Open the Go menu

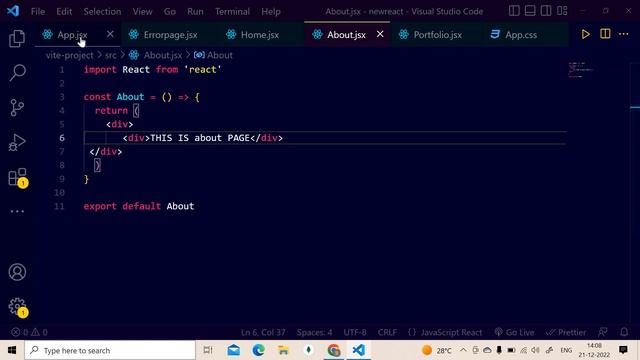point(170,11)
